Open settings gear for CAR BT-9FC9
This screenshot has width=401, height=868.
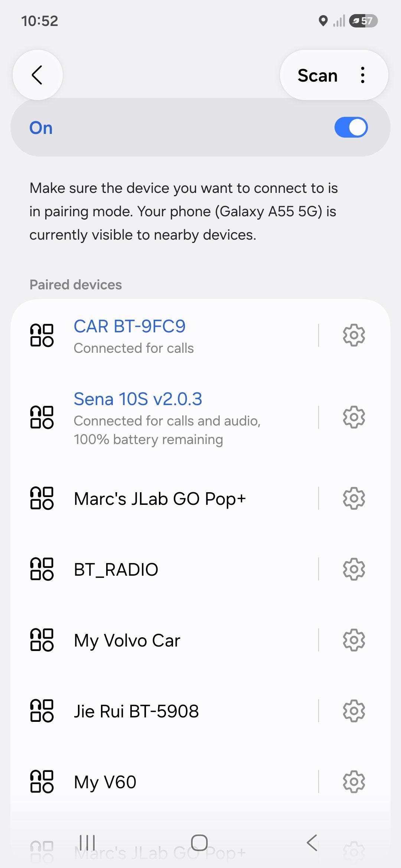point(354,335)
